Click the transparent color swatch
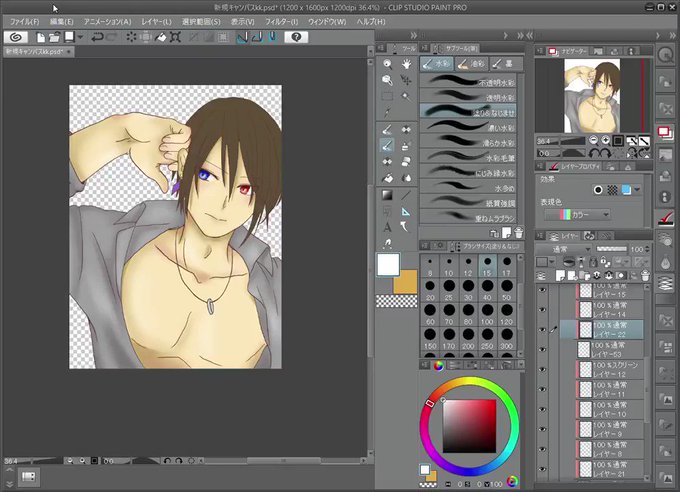The image size is (680, 492). click(396, 301)
